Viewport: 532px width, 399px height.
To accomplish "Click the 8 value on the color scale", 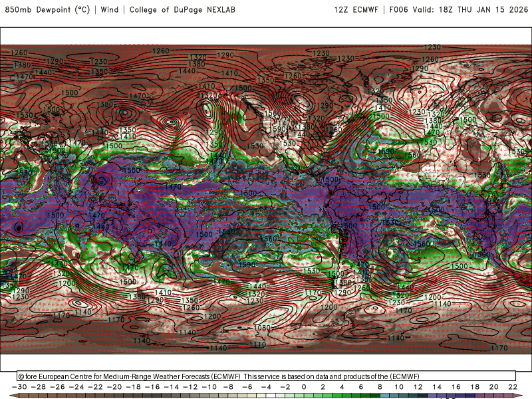I will tap(380, 387).
